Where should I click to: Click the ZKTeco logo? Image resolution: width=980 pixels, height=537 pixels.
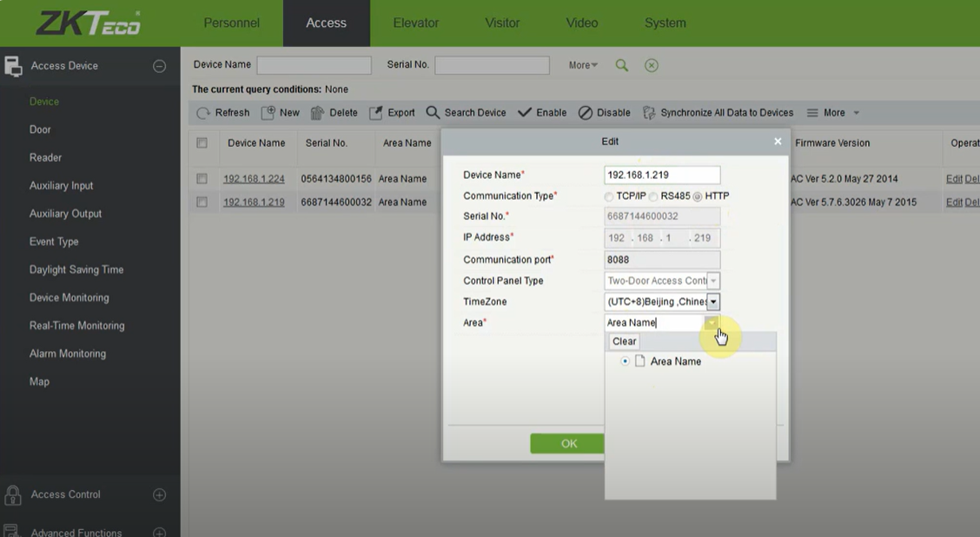point(88,23)
